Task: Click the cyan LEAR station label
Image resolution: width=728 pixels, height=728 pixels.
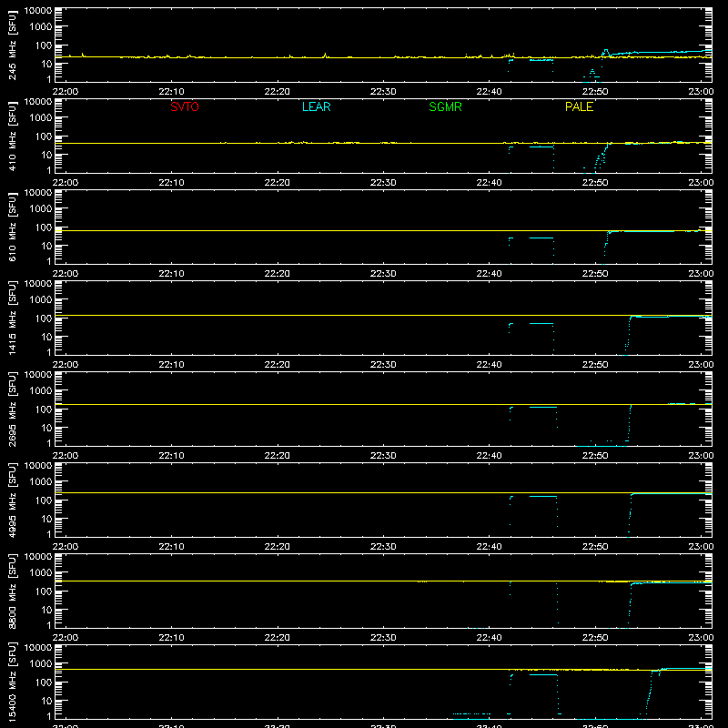Action: coord(316,106)
